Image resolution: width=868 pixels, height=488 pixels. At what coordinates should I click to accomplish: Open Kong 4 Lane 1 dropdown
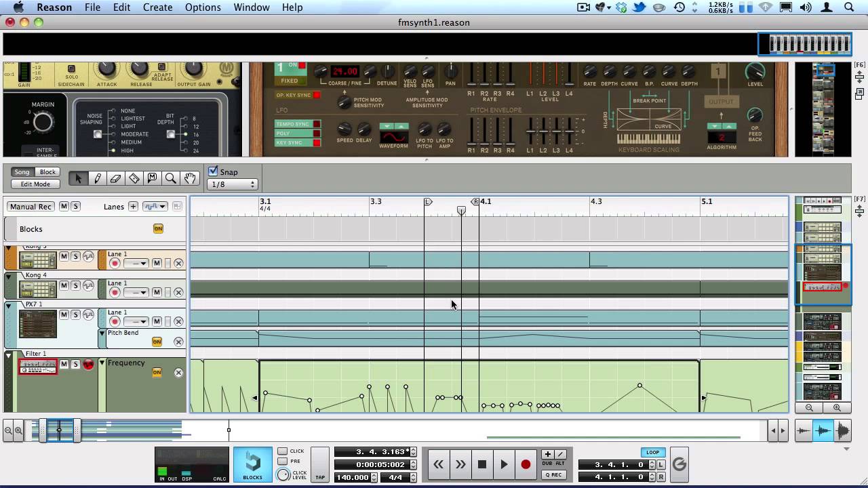[x=136, y=292]
